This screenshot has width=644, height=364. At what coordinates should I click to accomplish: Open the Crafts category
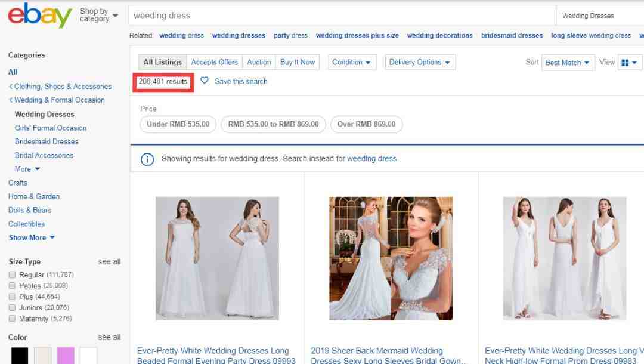pos(18,183)
